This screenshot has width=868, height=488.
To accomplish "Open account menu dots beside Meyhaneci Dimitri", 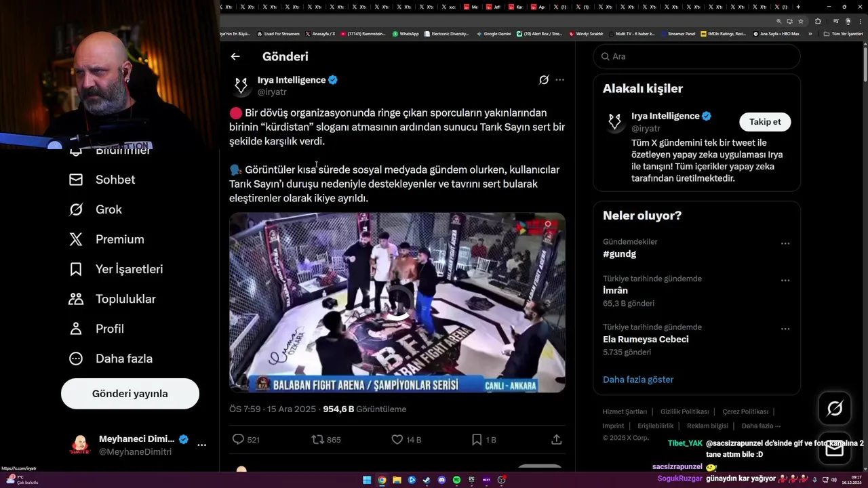I will (201, 445).
